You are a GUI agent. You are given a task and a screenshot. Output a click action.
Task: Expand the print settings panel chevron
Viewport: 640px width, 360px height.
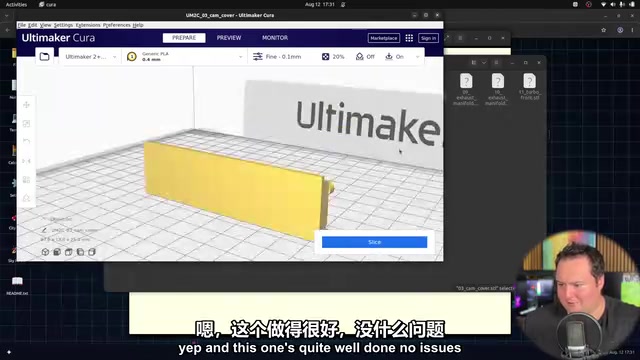point(417,57)
